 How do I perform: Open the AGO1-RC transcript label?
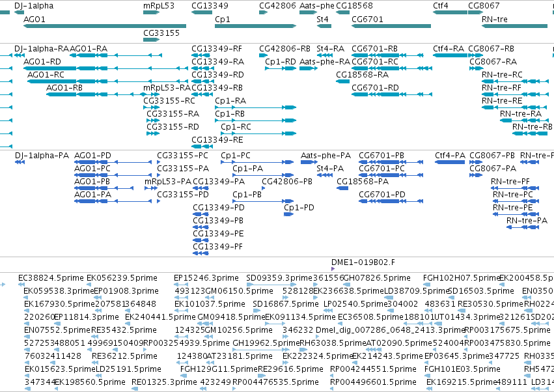(46, 75)
